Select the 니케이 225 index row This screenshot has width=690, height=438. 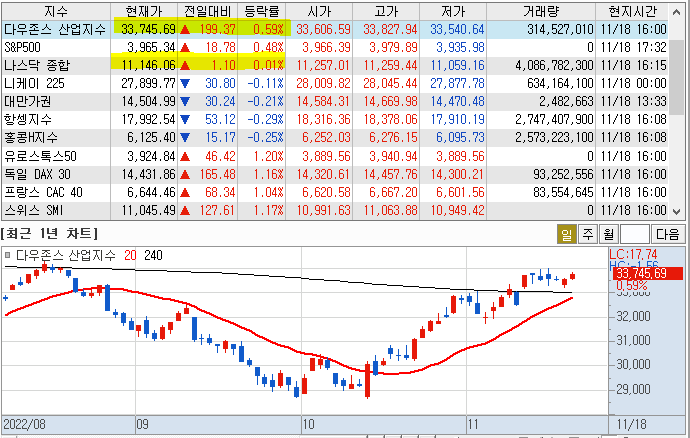coord(335,83)
